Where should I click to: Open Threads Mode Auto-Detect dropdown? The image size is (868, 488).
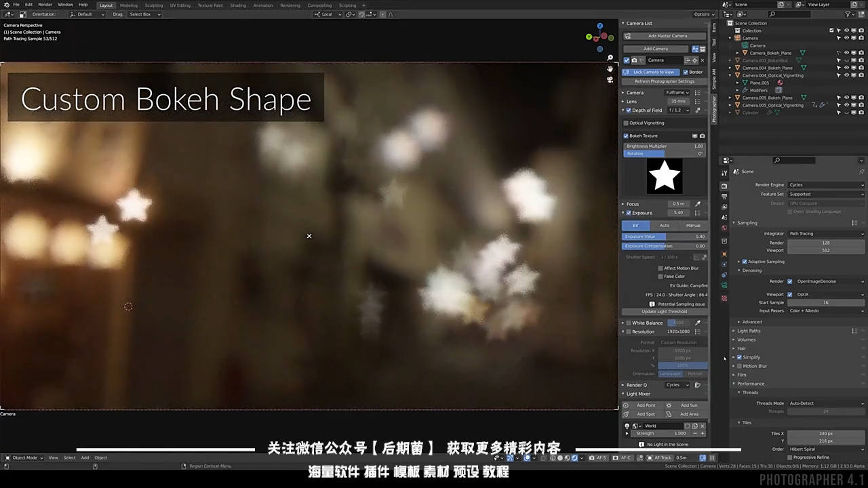[826, 403]
